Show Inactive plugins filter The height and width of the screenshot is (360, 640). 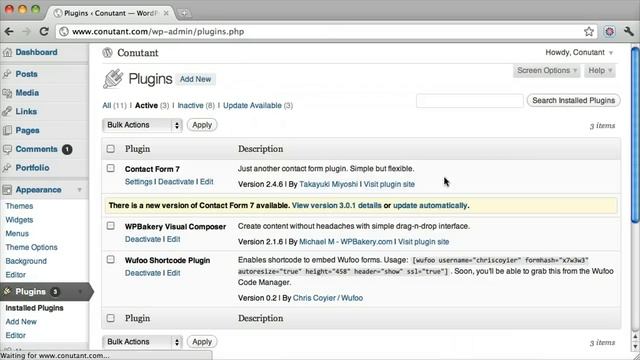tap(190, 105)
